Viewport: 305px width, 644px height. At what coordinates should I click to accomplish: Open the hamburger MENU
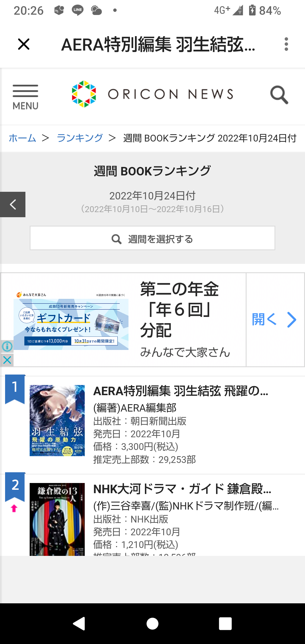coord(25,97)
